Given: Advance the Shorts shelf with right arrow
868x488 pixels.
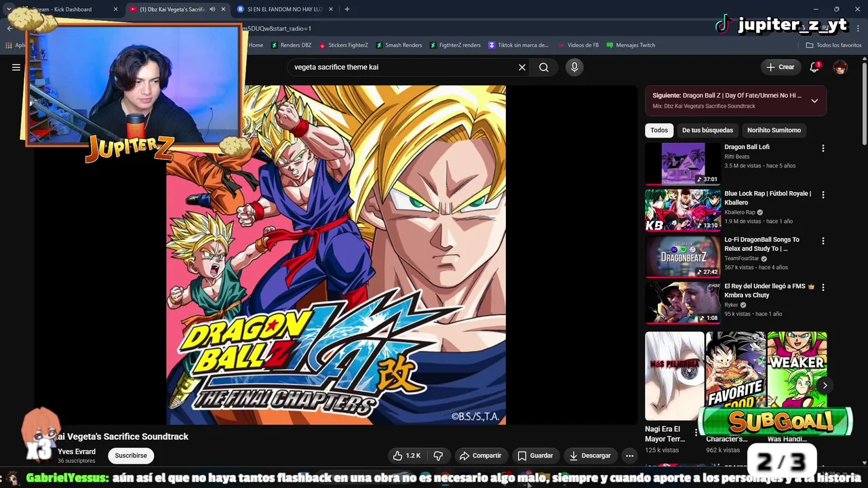Looking at the screenshot, I should point(825,385).
